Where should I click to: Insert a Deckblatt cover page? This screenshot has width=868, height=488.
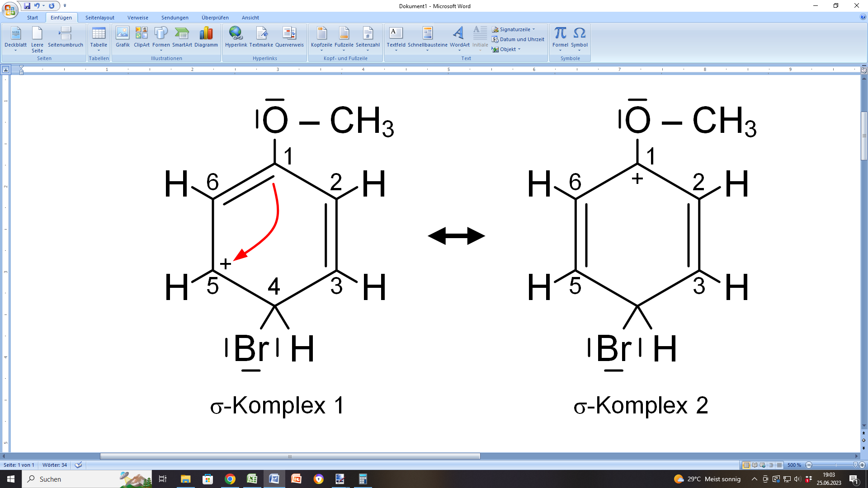[15, 39]
